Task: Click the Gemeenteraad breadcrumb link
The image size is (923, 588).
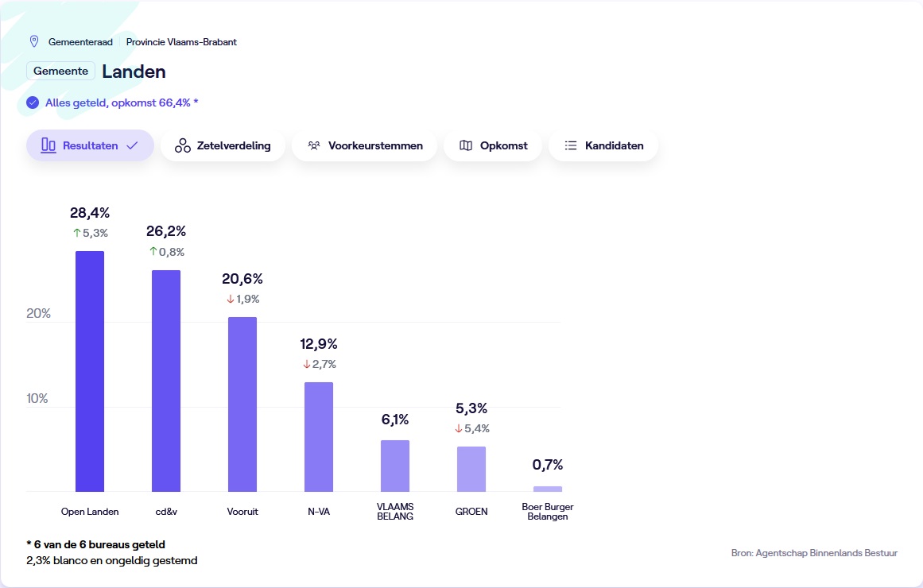Action: point(80,42)
